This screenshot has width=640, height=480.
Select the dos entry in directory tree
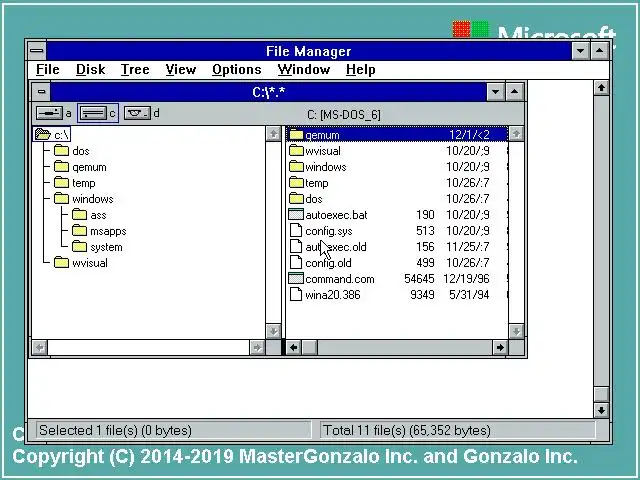click(81, 151)
